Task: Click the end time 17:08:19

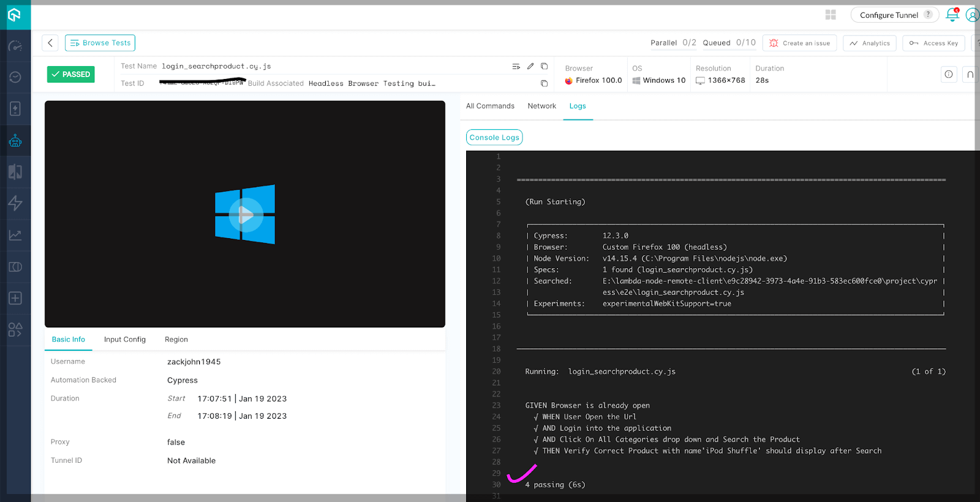Action: click(x=214, y=416)
